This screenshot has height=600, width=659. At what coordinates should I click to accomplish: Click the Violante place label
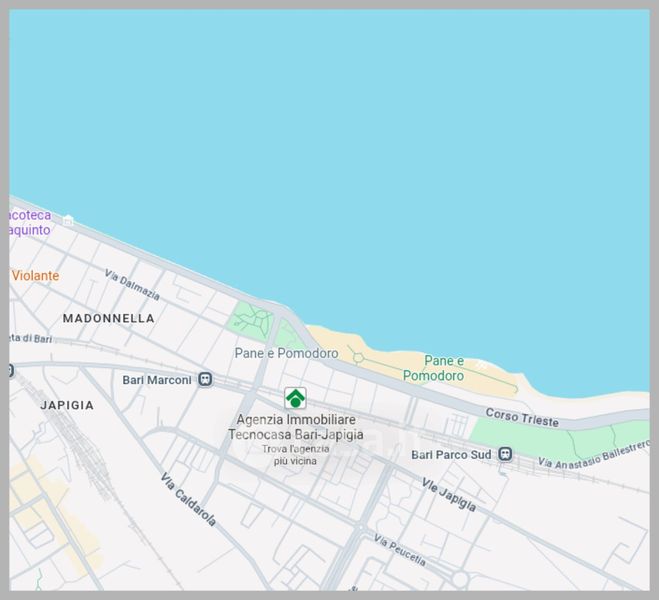35,276
